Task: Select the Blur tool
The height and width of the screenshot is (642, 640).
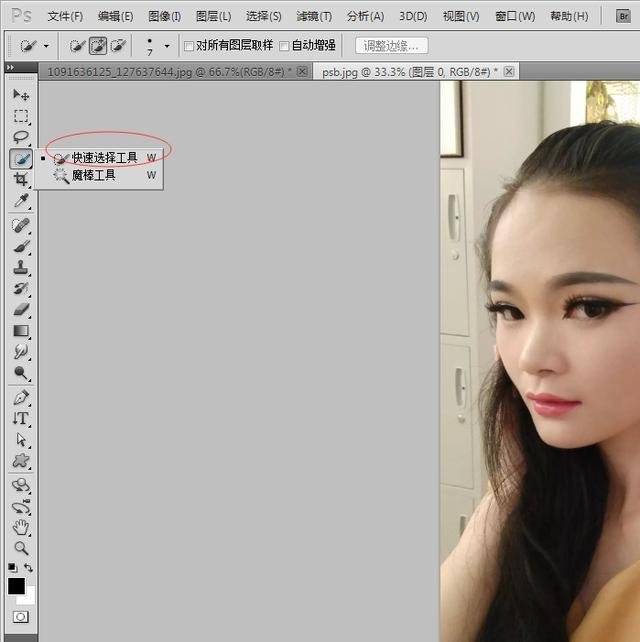Action: coord(20,351)
